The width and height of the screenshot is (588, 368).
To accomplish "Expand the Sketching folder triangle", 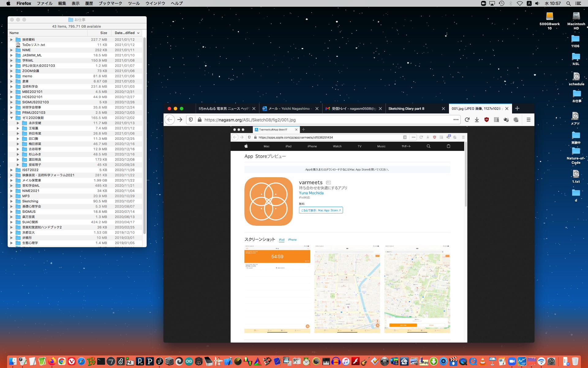I will 11,201.
